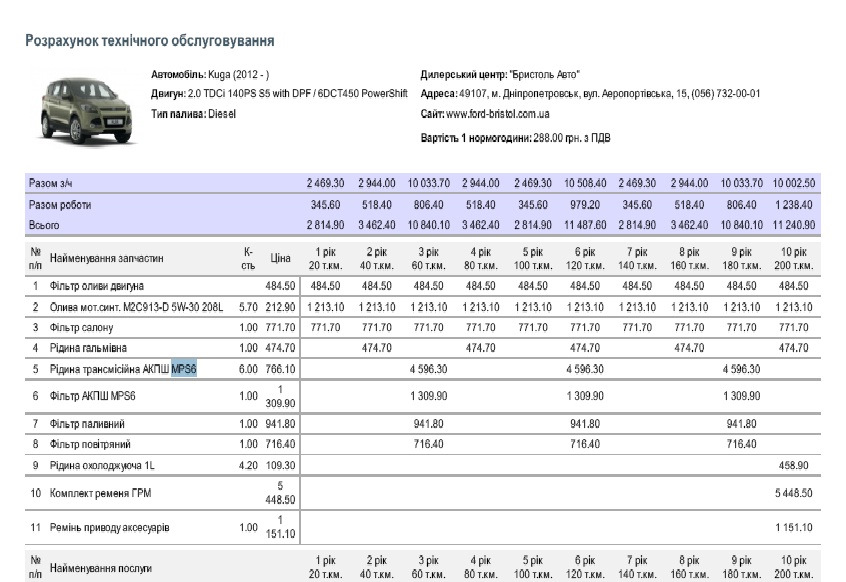Click the dealer center 'Бристоль Авто' line

[x=500, y=74]
